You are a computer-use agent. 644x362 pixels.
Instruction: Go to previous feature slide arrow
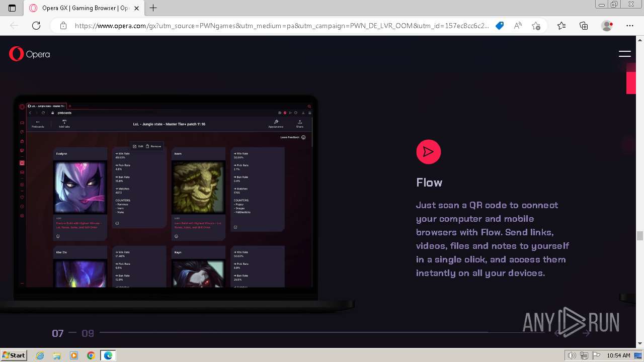pyautogui.click(x=557, y=333)
